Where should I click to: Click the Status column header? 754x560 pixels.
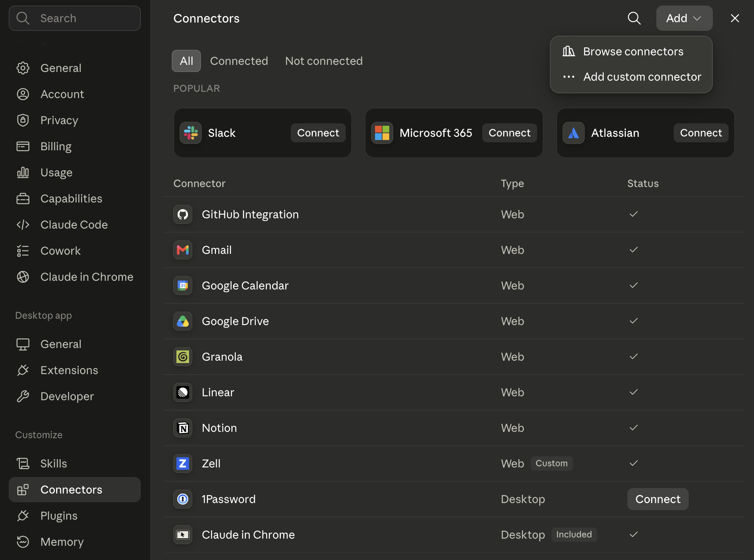(643, 184)
